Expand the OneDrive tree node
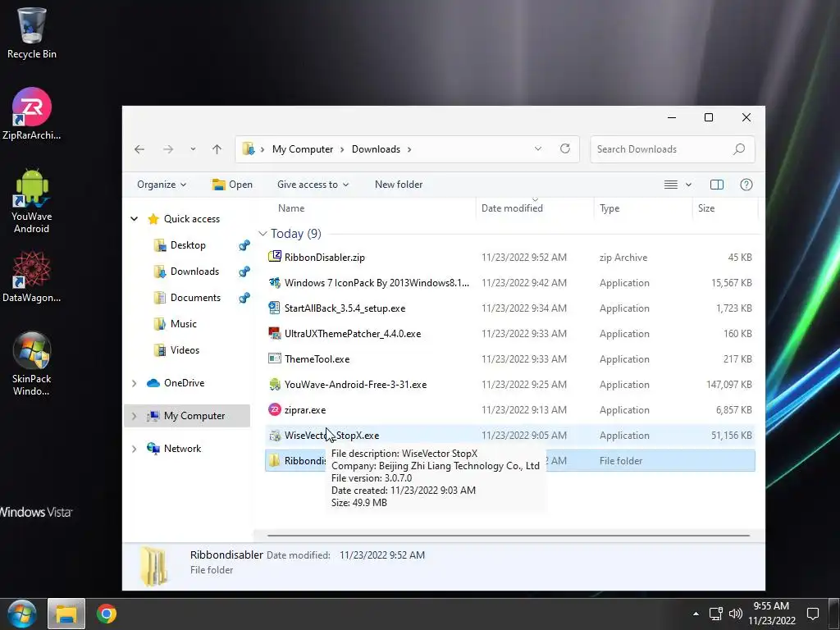This screenshot has height=630, width=840. pyautogui.click(x=135, y=383)
